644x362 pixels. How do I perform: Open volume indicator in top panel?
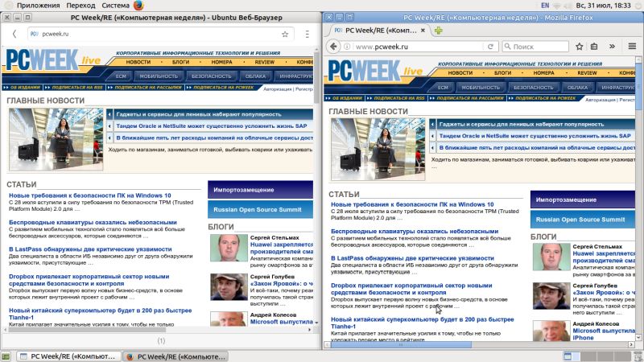pos(568,6)
